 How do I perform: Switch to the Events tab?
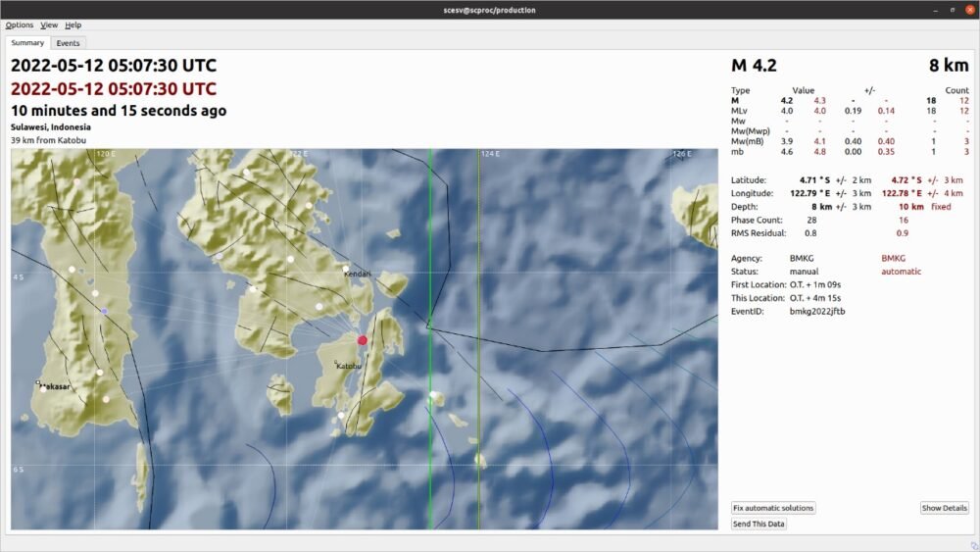tap(69, 43)
